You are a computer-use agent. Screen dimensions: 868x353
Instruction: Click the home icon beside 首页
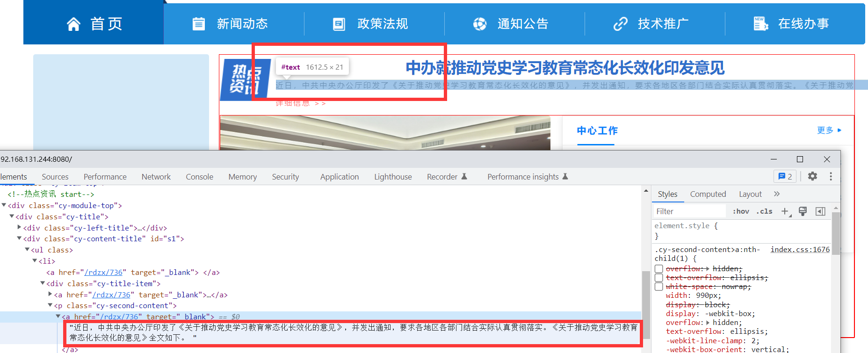pyautogui.click(x=73, y=24)
